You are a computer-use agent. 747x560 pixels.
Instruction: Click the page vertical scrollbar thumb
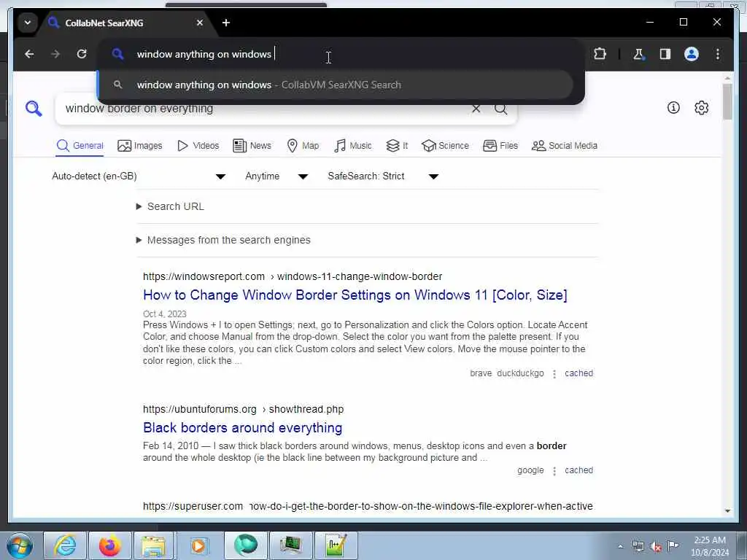(727, 101)
